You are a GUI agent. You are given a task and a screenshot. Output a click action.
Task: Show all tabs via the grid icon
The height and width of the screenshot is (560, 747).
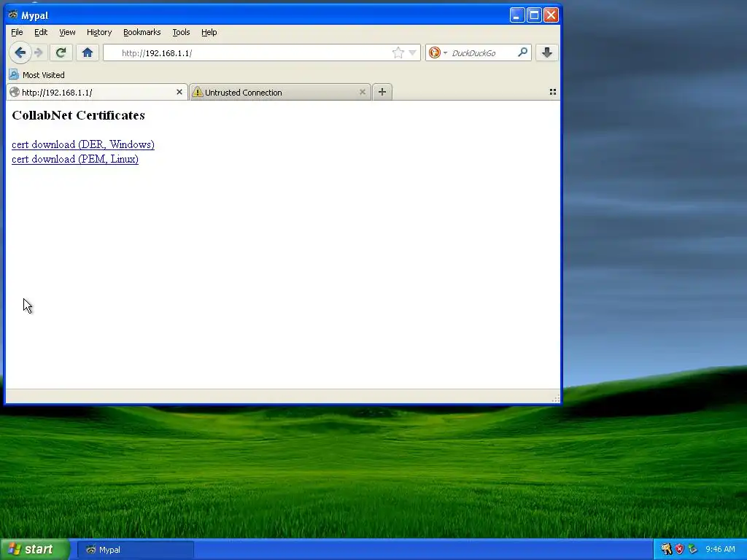point(553,92)
